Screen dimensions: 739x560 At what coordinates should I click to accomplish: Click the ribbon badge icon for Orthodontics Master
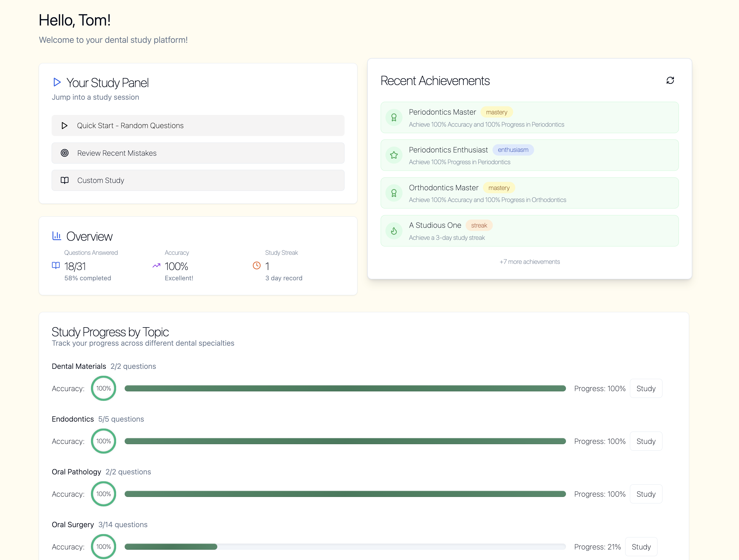click(x=394, y=193)
